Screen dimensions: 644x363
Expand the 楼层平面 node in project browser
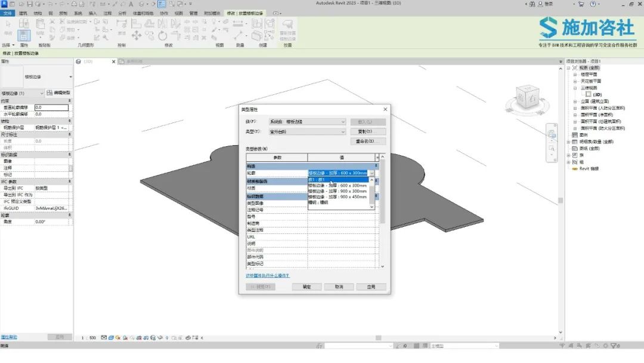click(x=575, y=75)
